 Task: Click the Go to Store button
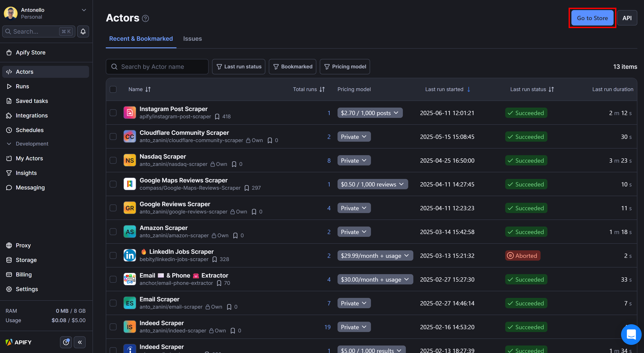point(592,18)
